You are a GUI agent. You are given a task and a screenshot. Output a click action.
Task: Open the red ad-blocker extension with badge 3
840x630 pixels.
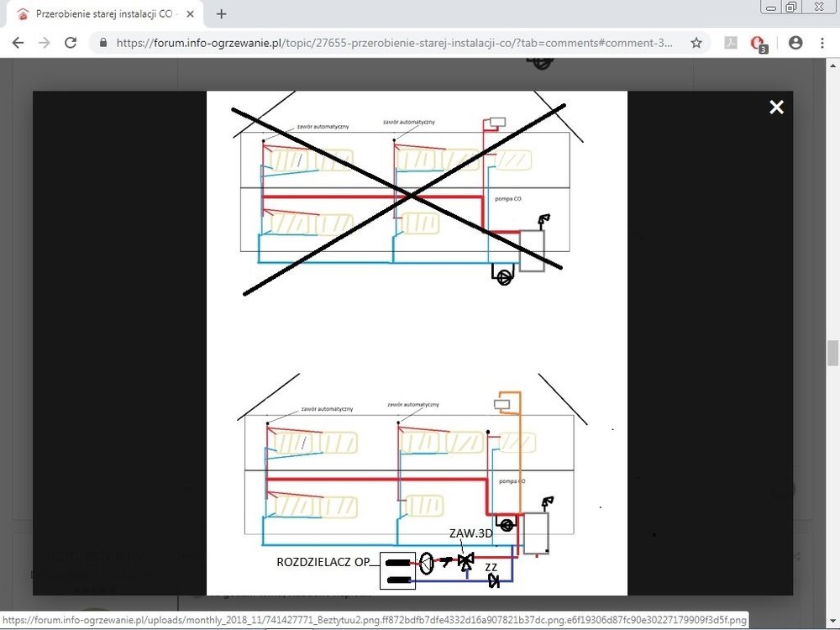[758, 43]
